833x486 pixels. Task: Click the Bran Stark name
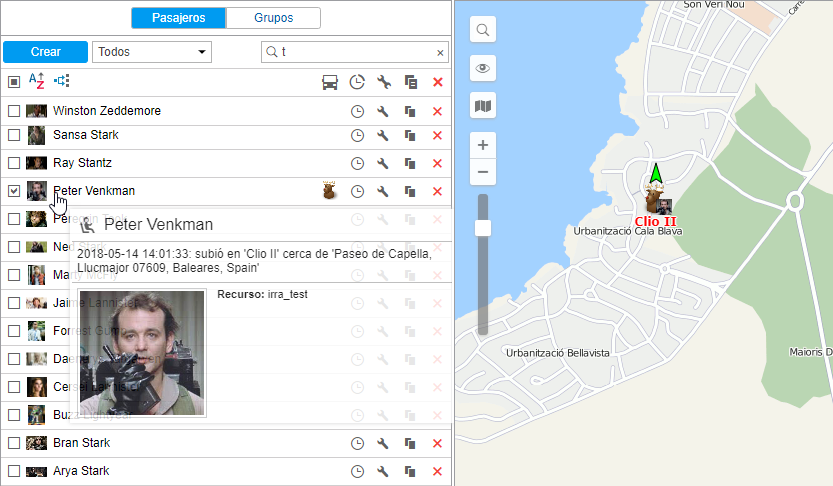coord(81,443)
